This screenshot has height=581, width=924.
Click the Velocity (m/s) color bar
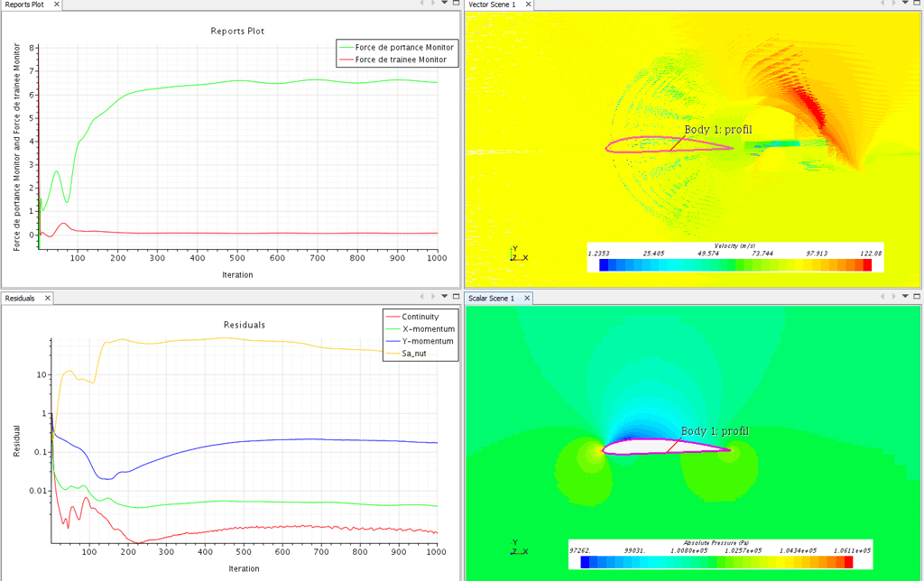[735, 265]
